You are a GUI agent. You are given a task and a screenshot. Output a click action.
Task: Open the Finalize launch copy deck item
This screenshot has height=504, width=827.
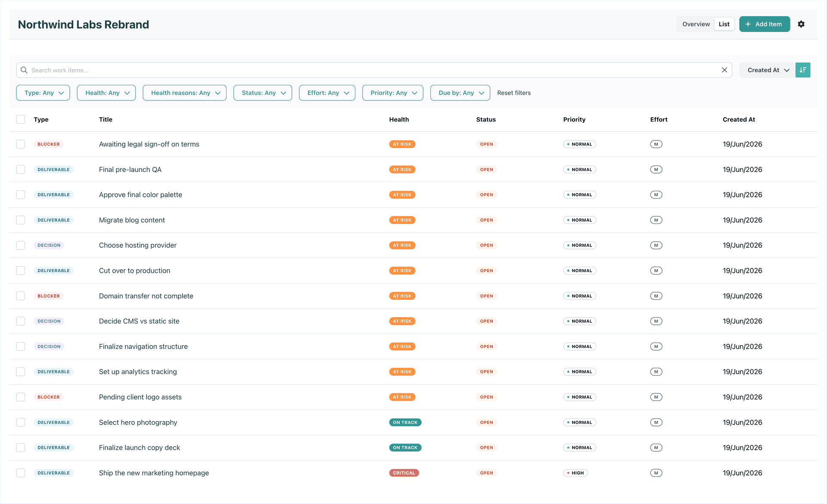pos(140,448)
